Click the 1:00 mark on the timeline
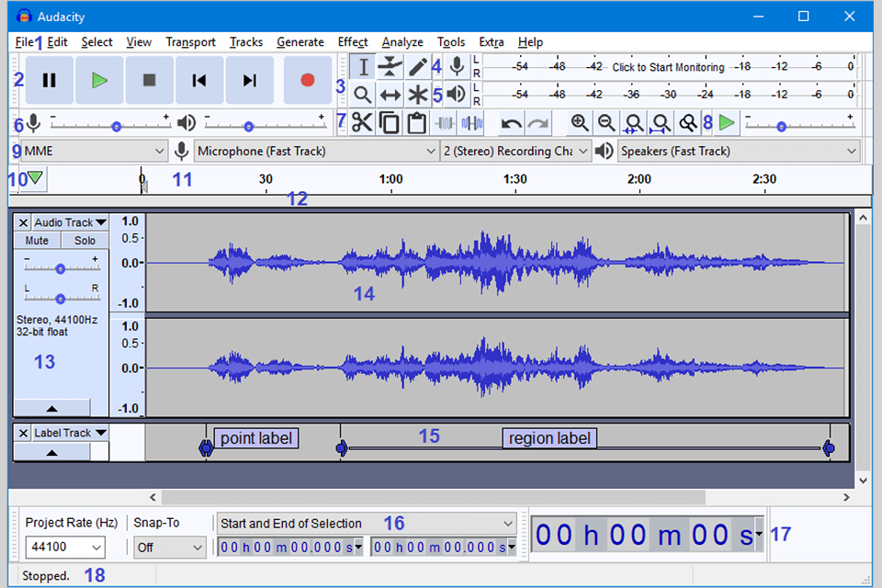 coord(391,179)
